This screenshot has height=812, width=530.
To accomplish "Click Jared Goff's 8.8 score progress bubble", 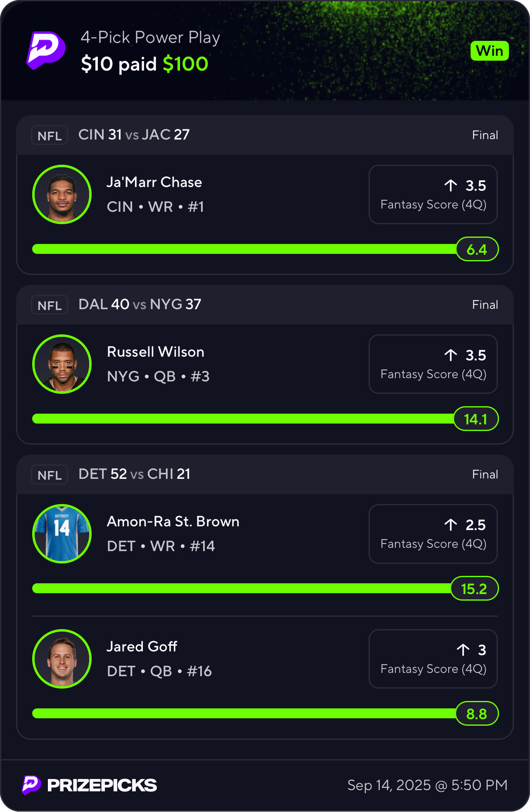I will (477, 714).
